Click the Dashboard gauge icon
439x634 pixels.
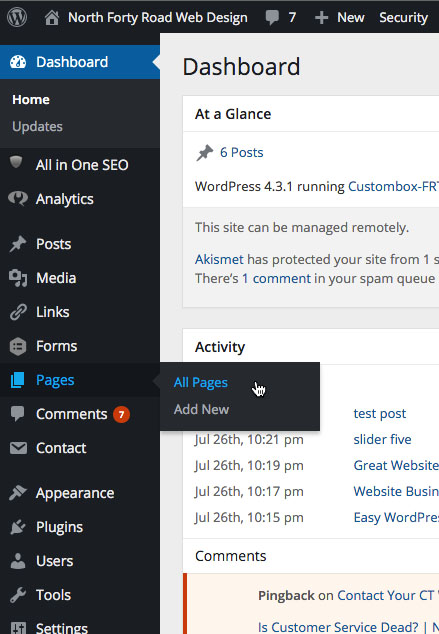pyautogui.click(x=18, y=62)
